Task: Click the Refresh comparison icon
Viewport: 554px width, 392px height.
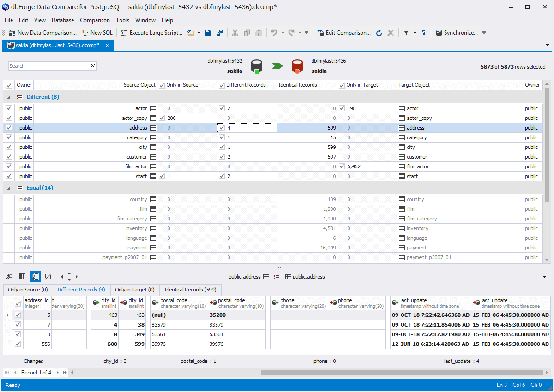Action: click(x=379, y=33)
